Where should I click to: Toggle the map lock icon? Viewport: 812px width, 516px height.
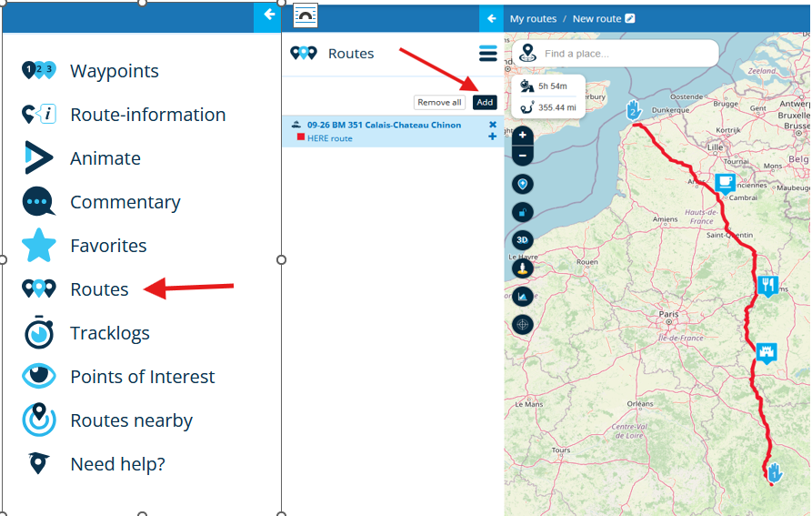522,212
